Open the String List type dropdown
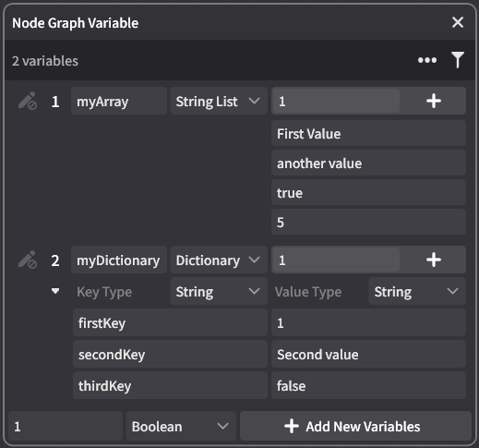This screenshot has height=448, width=479. pos(219,101)
